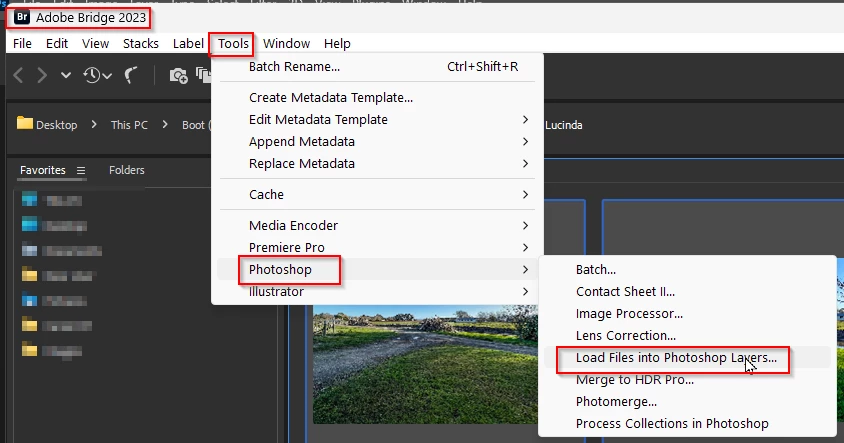
Task: Click the Tools menu
Action: click(x=233, y=44)
